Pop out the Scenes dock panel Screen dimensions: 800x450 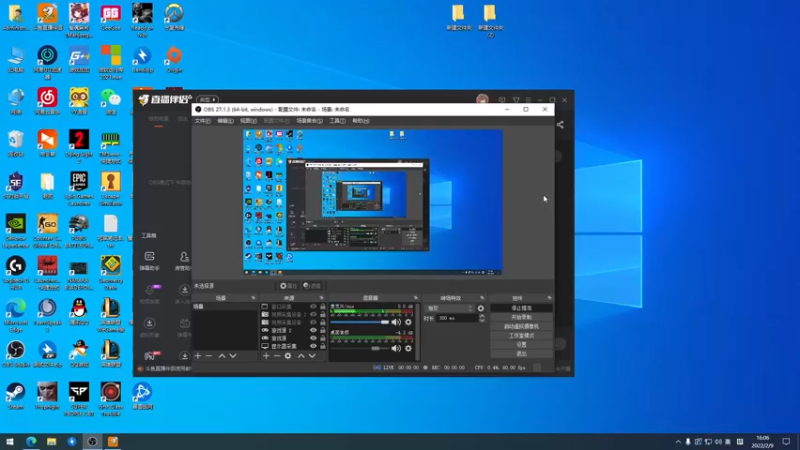click(253, 298)
